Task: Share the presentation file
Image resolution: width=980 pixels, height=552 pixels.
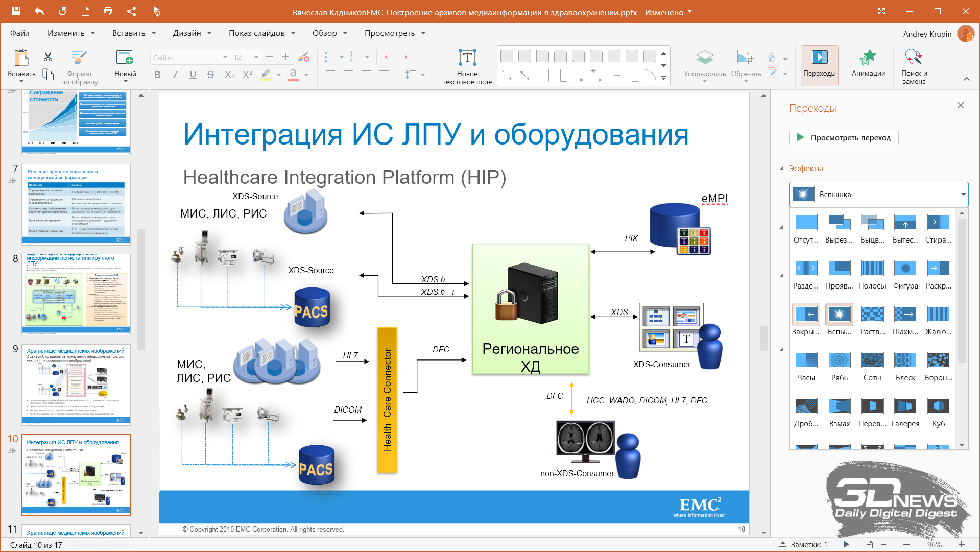Action: [131, 11]
